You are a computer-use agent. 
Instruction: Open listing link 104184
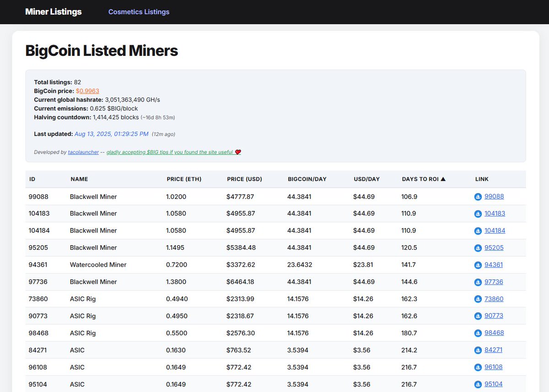(x=495, y=231)
